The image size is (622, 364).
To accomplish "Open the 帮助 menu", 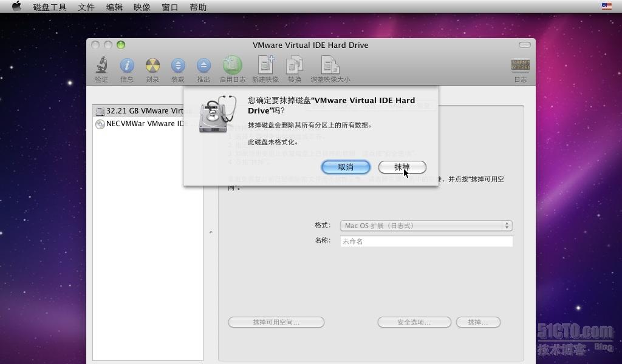I will [198, 7].
